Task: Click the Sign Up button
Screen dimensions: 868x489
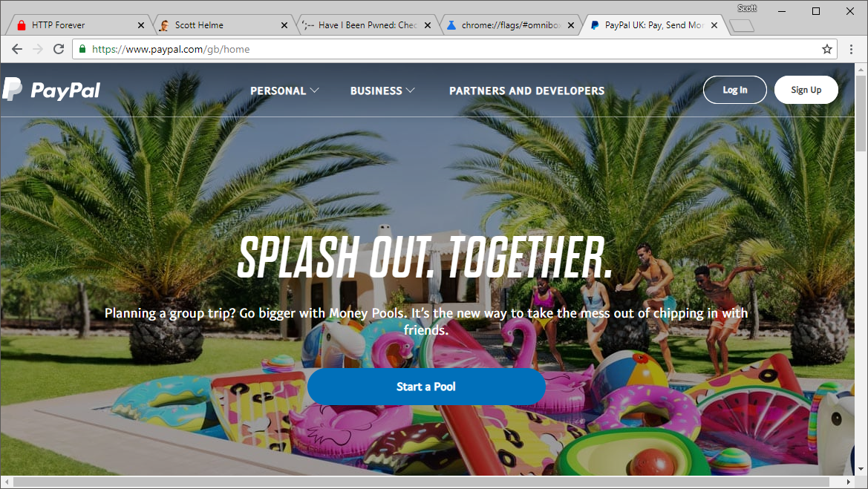Action: pos(806,90)
